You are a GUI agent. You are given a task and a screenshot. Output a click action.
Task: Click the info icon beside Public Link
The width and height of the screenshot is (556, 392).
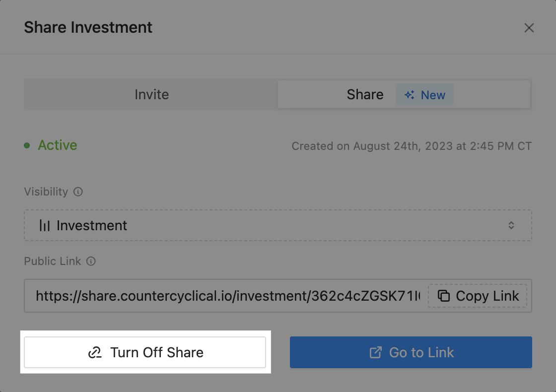(x=91, y=261)
